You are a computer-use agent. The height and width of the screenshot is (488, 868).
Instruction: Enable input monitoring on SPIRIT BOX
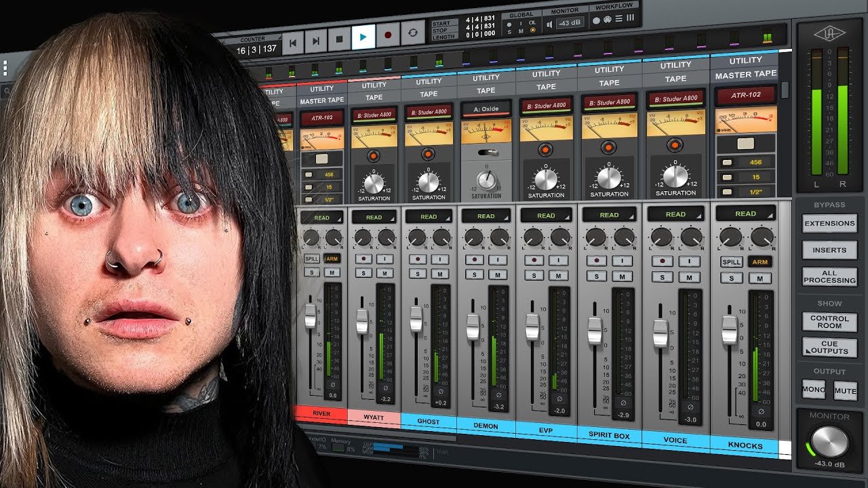point(622,261)
